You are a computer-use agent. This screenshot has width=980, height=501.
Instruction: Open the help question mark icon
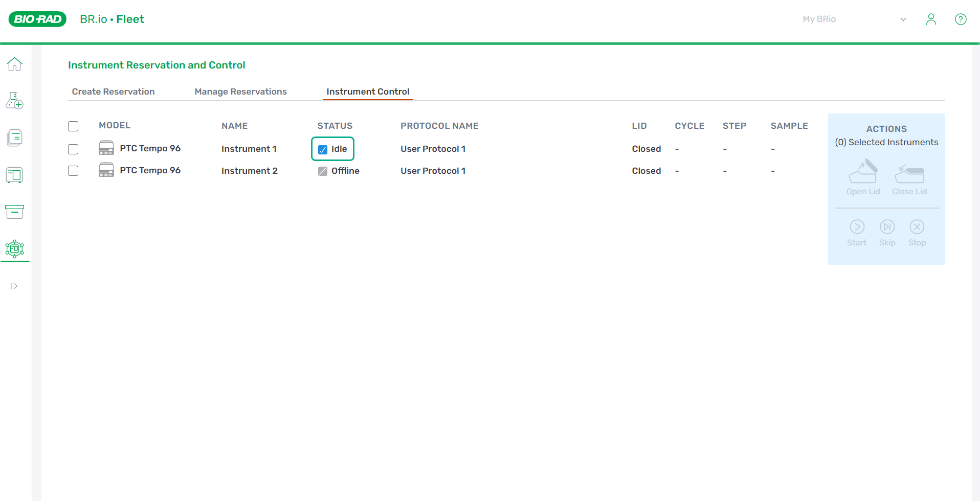[961, 19]
